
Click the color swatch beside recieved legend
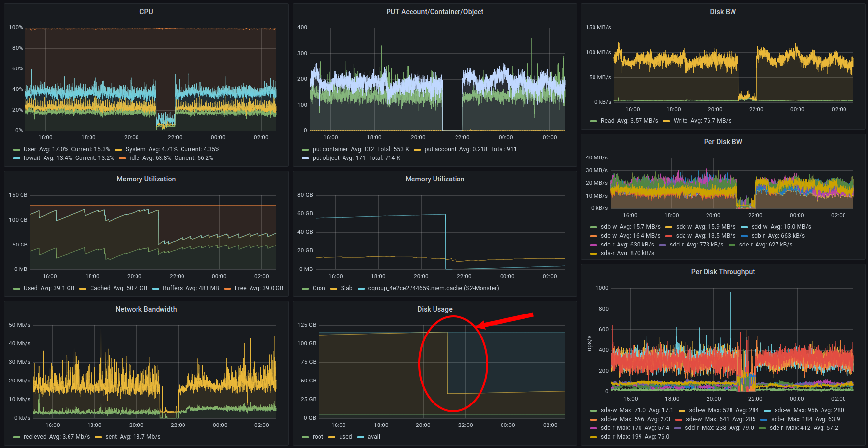click(x=17, y=437)
